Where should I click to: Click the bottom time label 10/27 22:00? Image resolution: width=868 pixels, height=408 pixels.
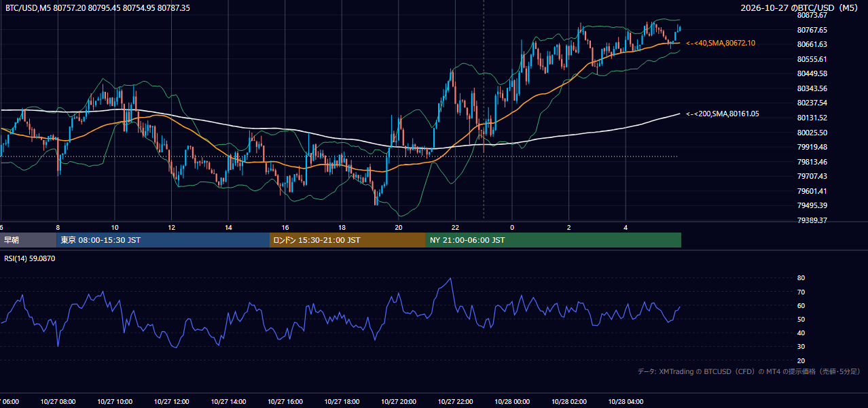coord(455,401)
